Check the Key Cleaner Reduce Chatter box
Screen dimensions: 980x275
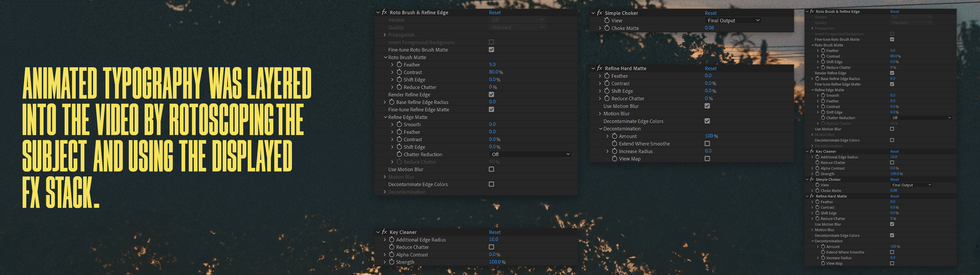click(x=491, y=247)
